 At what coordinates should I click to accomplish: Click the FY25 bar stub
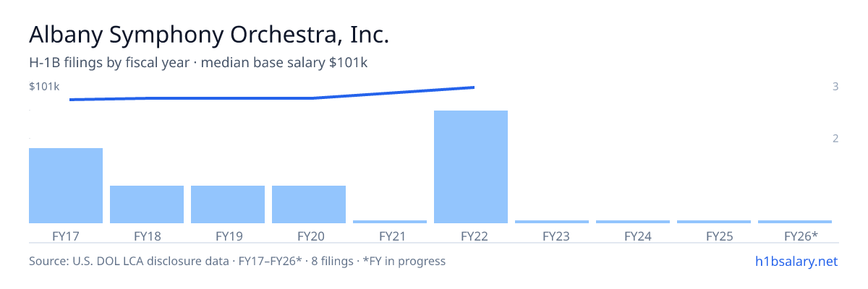click(714, 222)
